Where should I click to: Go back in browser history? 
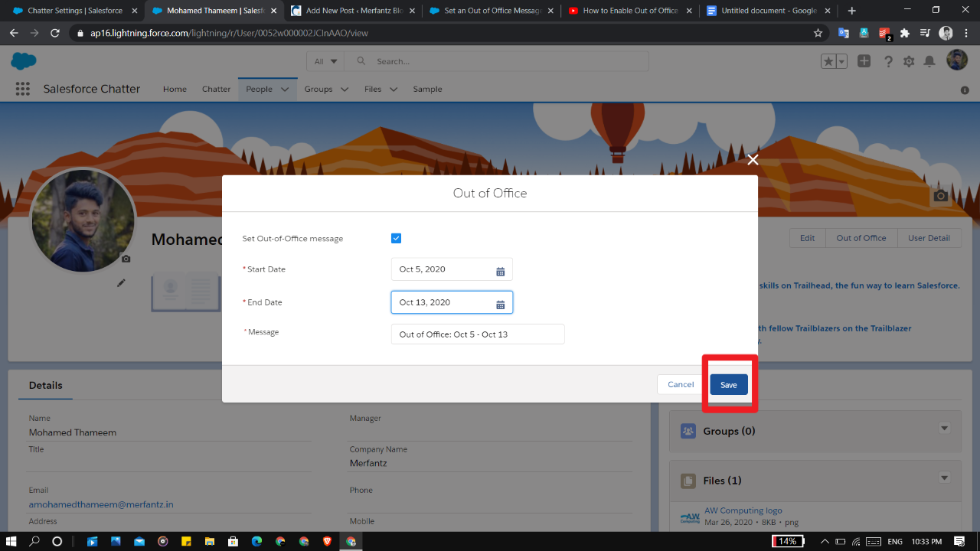click(x=14, y=34)
